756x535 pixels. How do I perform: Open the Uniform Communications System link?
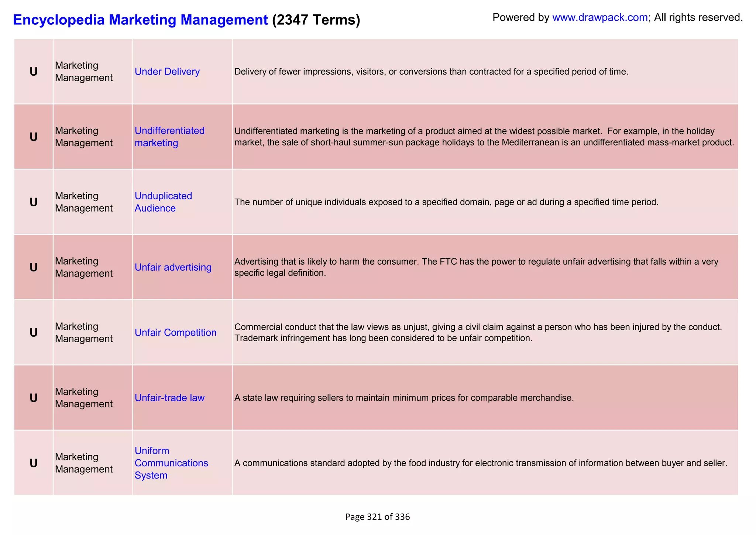171,463
